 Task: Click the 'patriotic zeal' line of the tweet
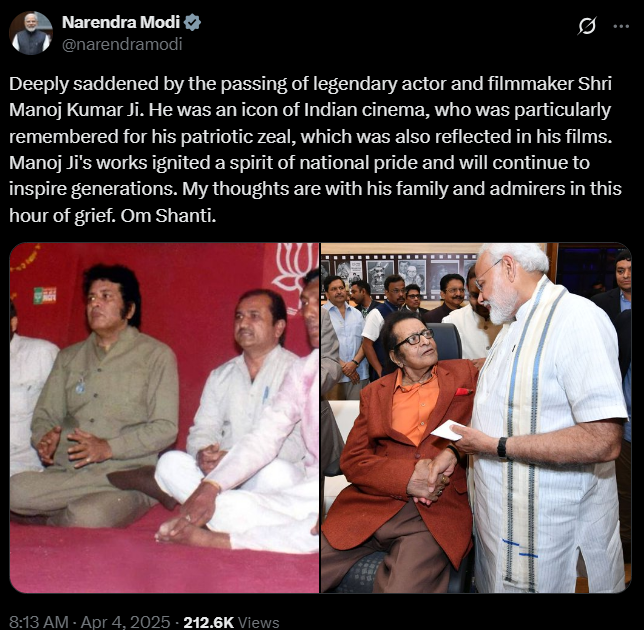[310, 136]
